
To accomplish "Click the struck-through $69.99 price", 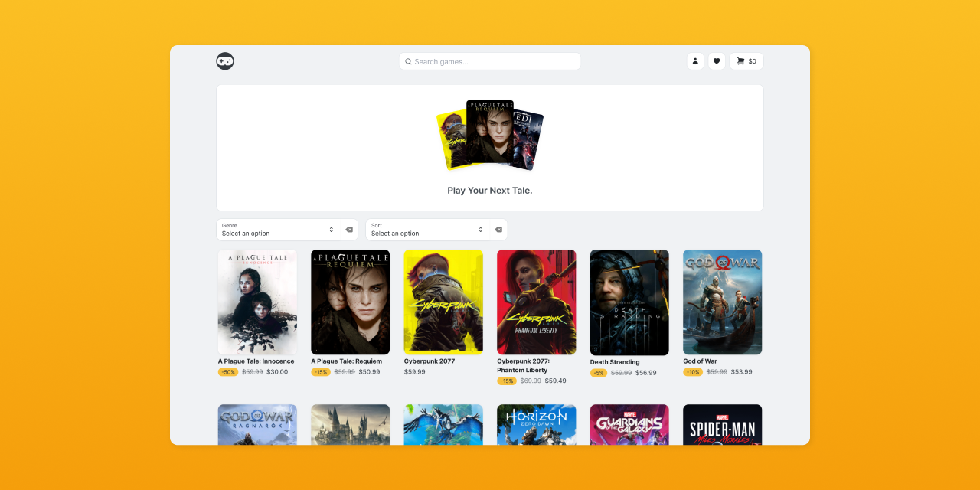I will click(531, 381).
